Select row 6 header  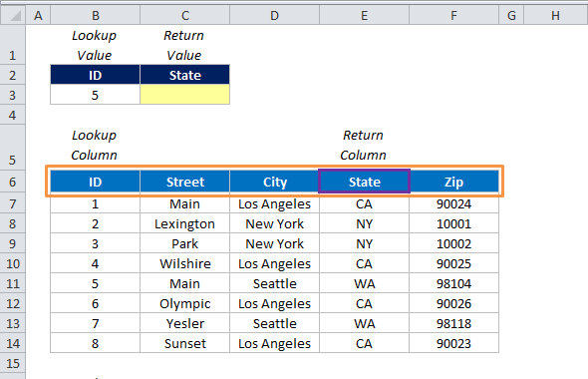pyautogui.click(x=13, y=182)
